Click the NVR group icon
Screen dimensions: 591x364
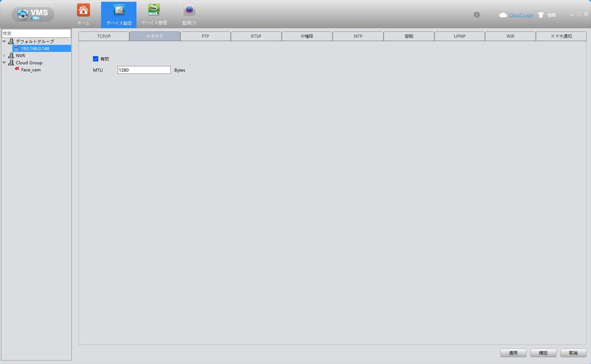[11, 55]
